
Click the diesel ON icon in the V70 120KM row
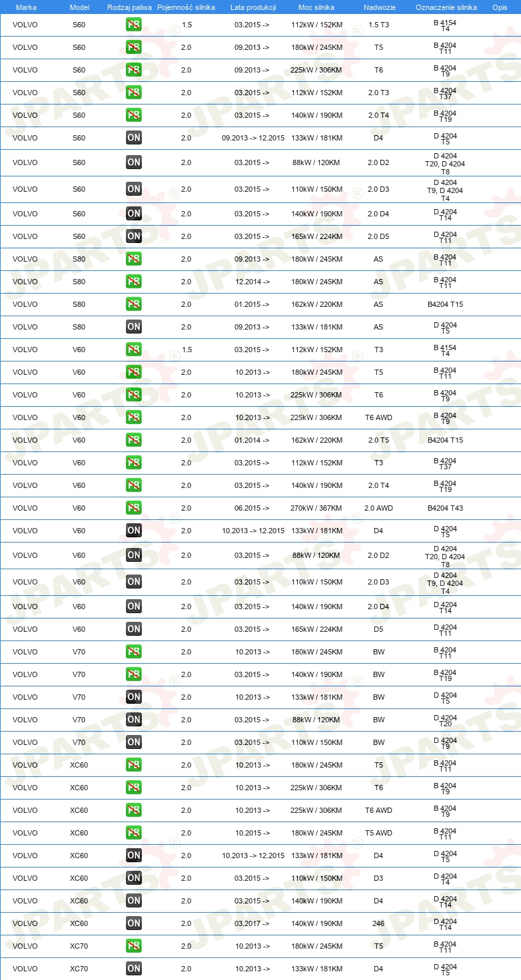click(x=134, y=720)
